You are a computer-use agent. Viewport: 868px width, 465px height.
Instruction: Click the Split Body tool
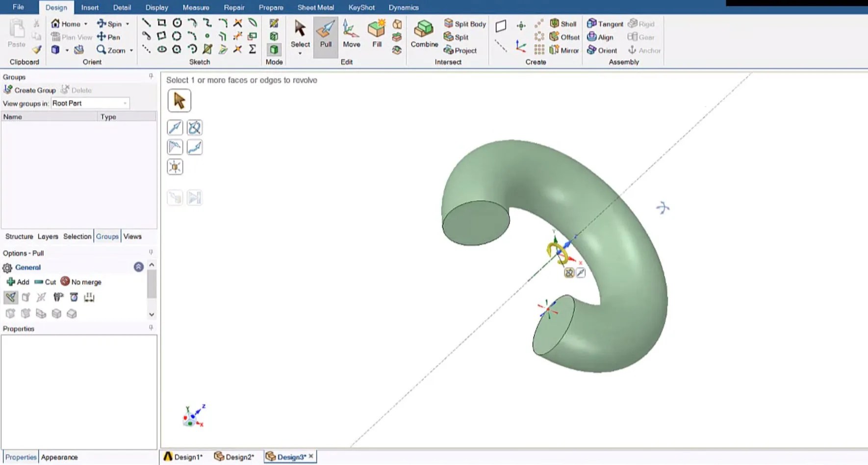point(464,24)
